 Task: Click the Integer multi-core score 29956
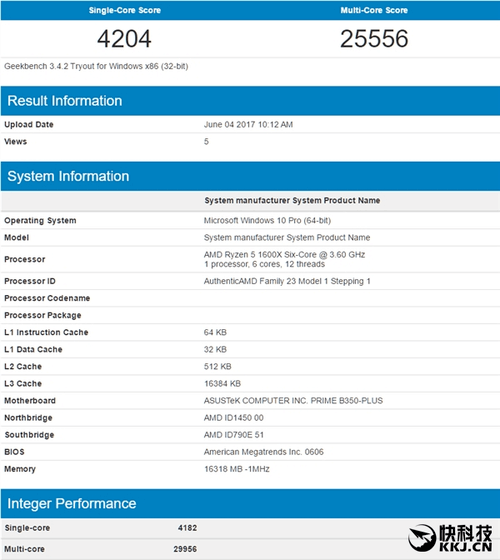click(x=185, y=549)
